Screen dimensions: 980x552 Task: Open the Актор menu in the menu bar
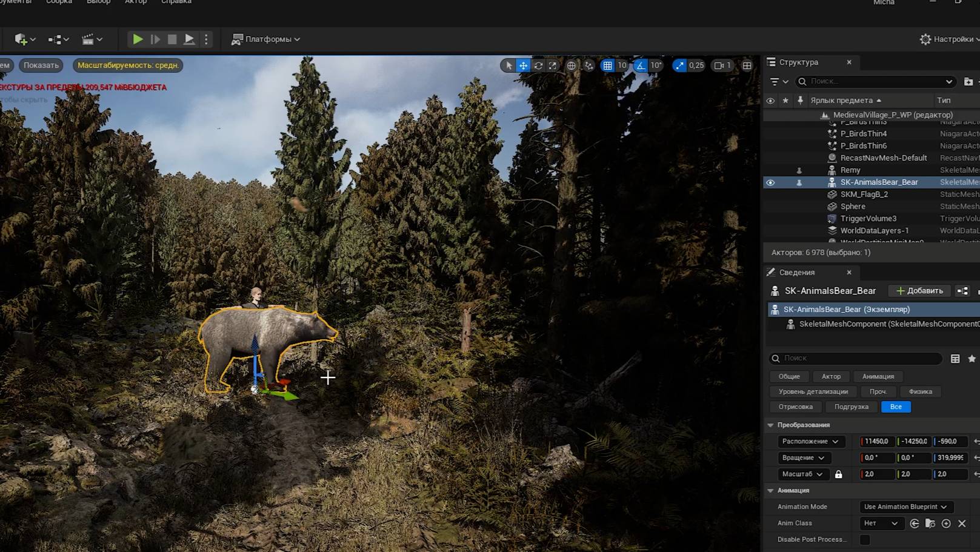[x=135, y=2]
